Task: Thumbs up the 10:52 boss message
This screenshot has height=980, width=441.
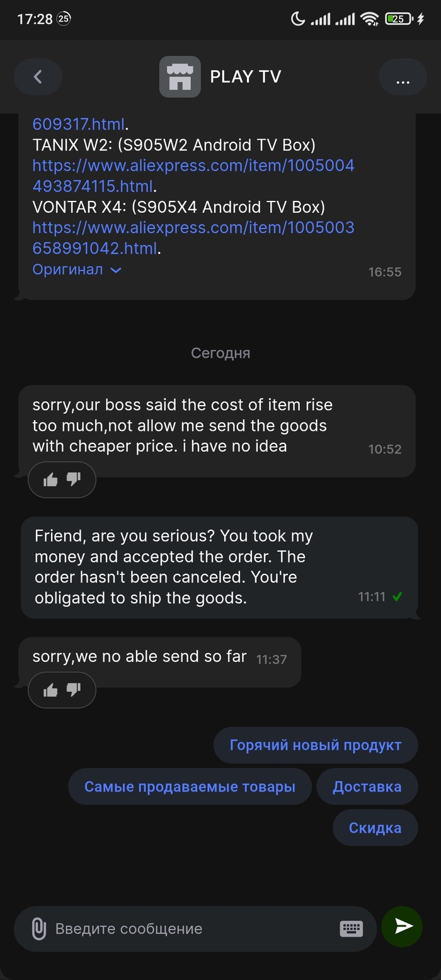Action: tap(50, 480)
